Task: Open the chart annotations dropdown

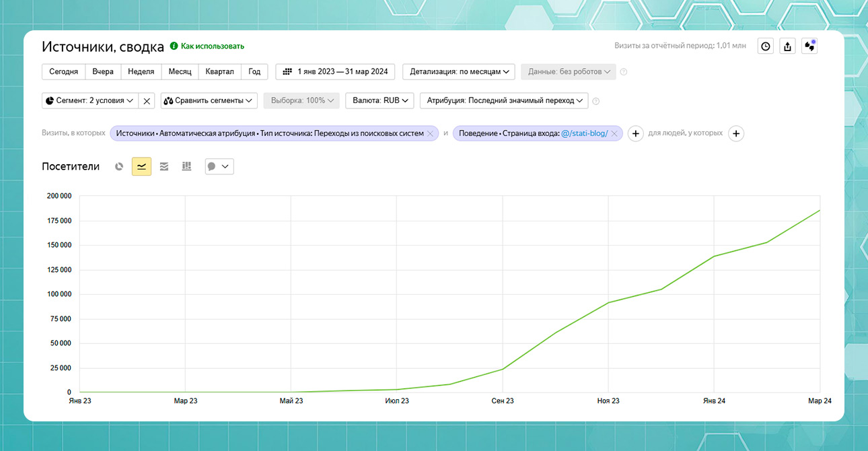Action: (x=219, y=166)
